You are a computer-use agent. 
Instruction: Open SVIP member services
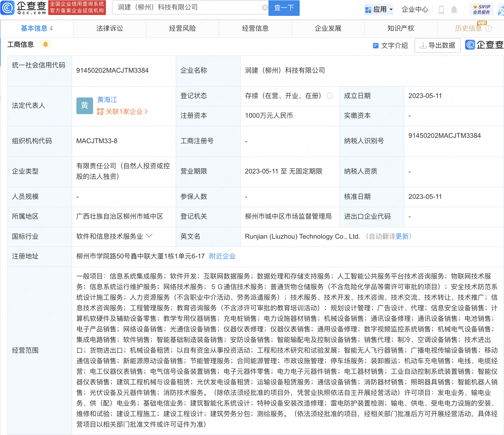point(481,9)
